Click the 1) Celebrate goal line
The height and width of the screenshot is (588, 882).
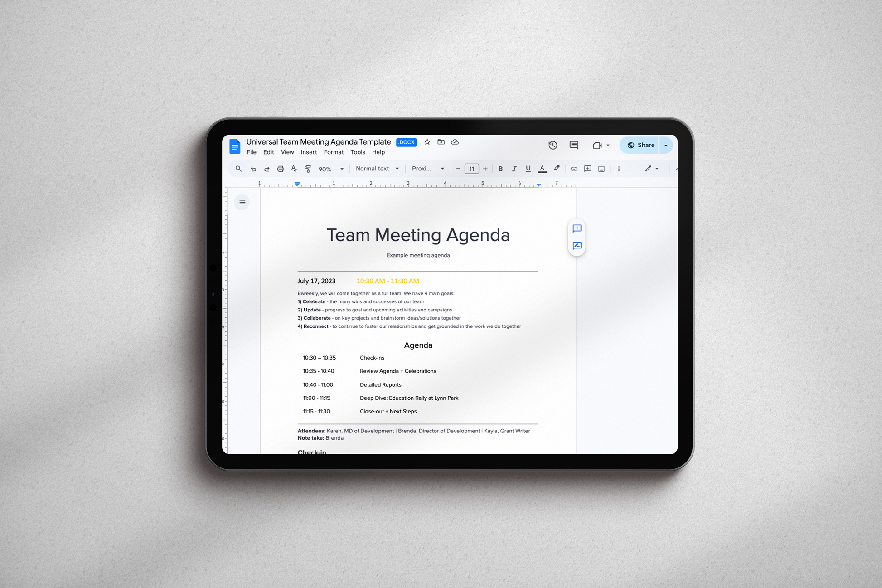click(x=360, y=301)
